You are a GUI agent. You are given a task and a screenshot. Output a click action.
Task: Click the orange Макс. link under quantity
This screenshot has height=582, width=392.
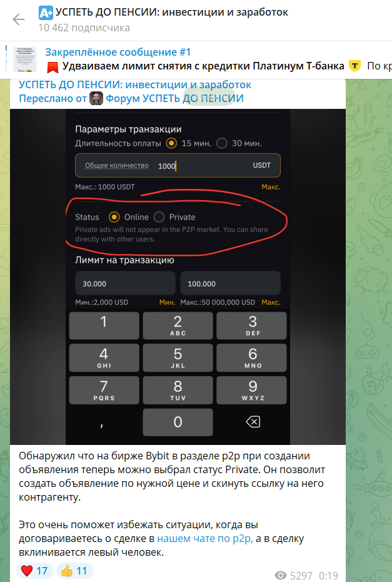[271, 187]
